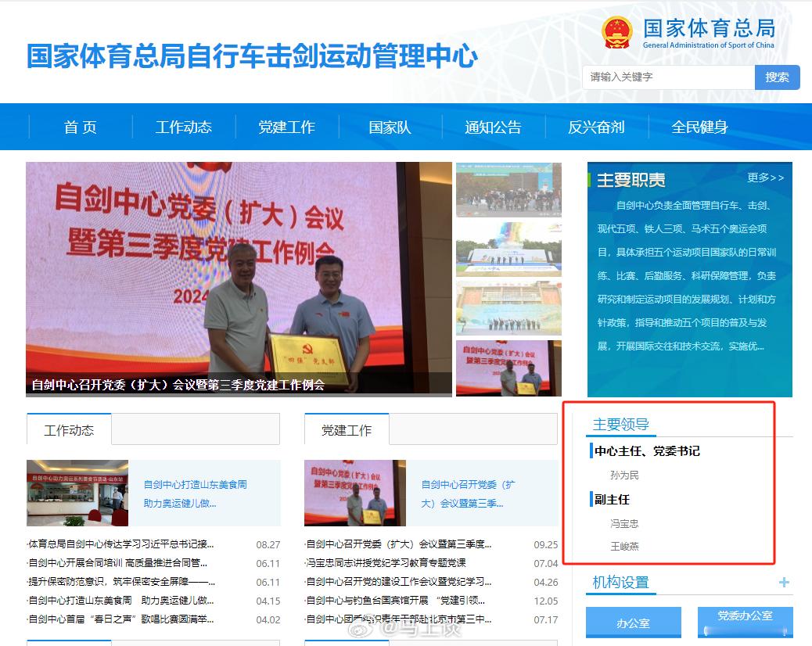The width and height of the screenshot is (812, 646).
Task: Open the 04.15 news 自剑中心打造山东美食周
Action: pyautogui.click(x=120, y=601)
